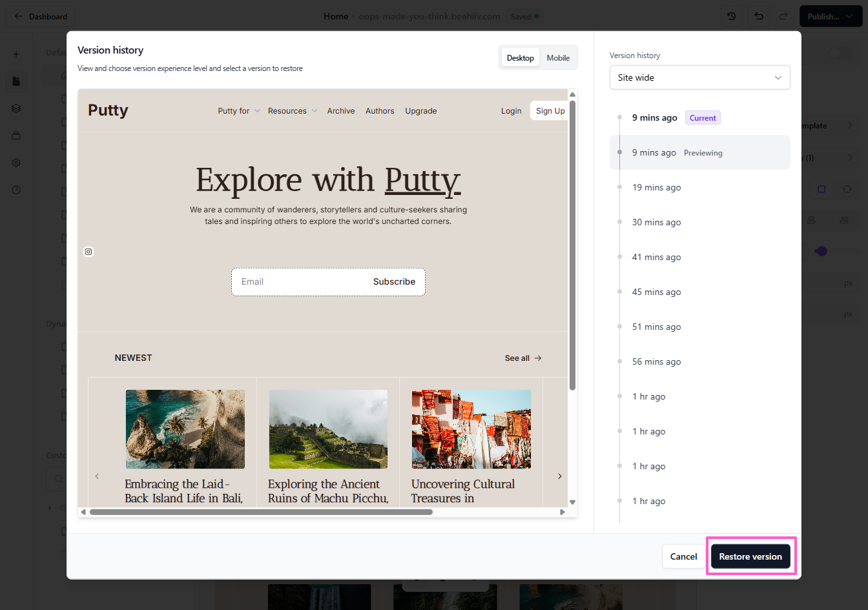Click the undo arrow icon
This screenshot has width=868, height=610.
pos(759,16)
